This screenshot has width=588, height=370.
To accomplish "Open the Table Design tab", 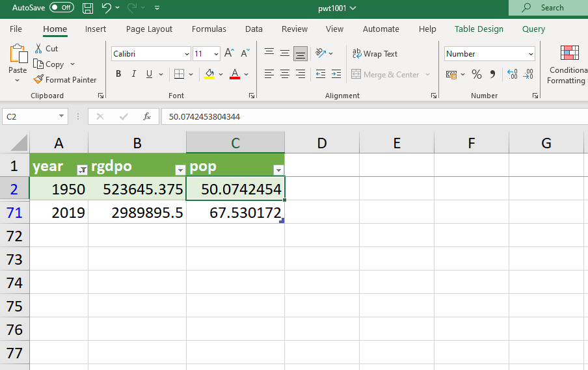I will pyautogui.click(x=479, y=29).
